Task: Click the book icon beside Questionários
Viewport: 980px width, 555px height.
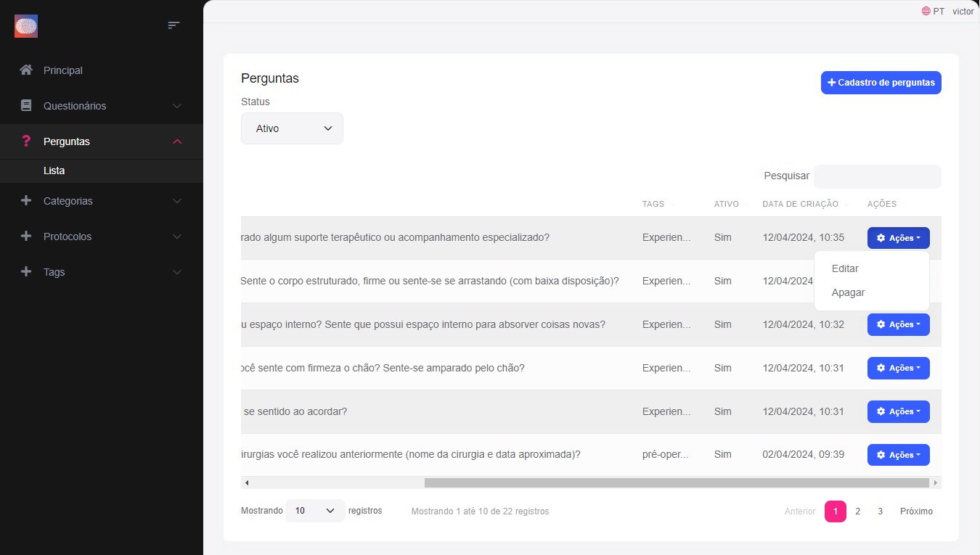Action: point(26,106)
